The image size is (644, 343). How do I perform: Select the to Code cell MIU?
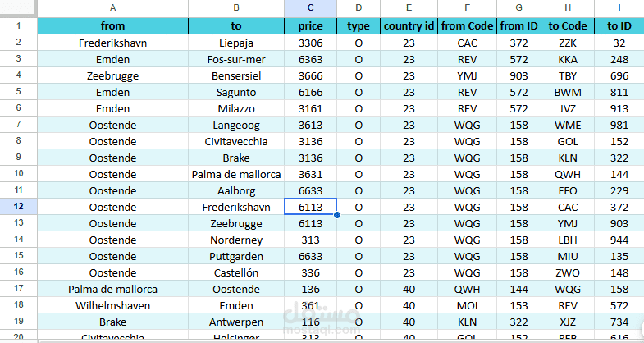[x=568, y=256]
